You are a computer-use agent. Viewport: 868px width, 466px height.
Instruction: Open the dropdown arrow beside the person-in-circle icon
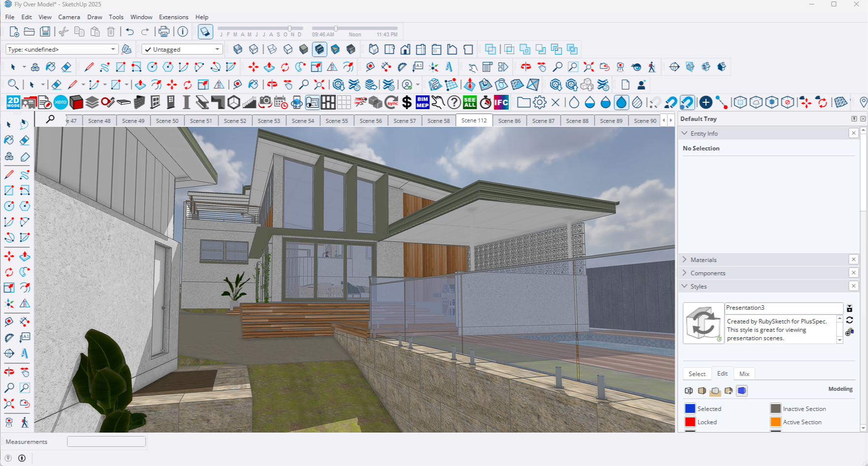418,85
